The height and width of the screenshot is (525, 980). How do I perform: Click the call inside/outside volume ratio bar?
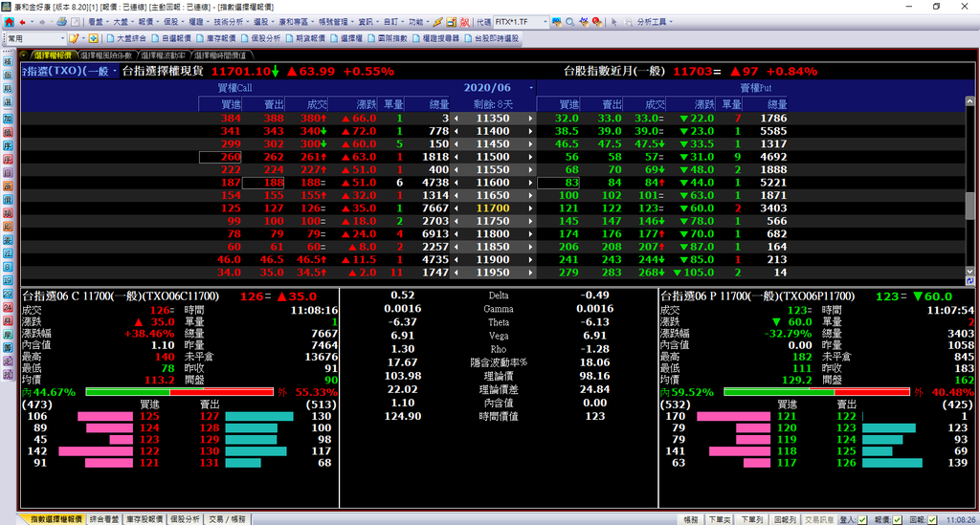[x=179, y=392]
